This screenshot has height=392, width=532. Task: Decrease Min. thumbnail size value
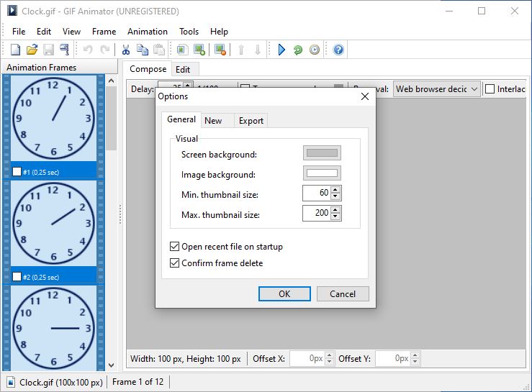coord(335,196)
